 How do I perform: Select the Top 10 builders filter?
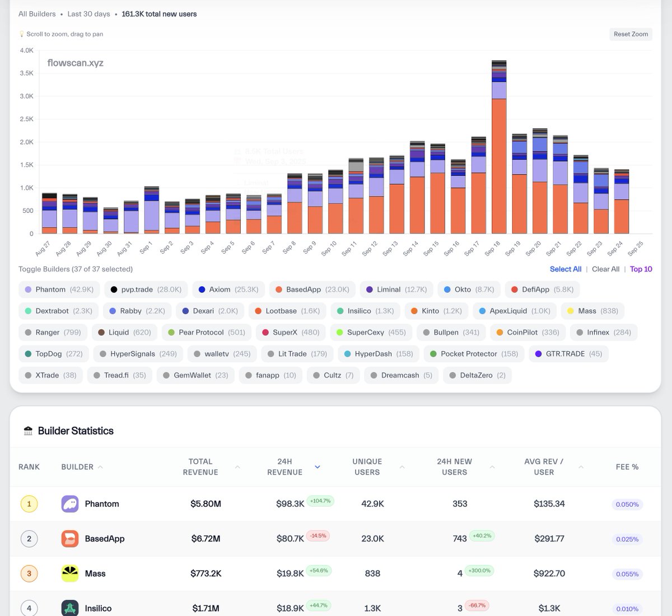tap(641, 269)
